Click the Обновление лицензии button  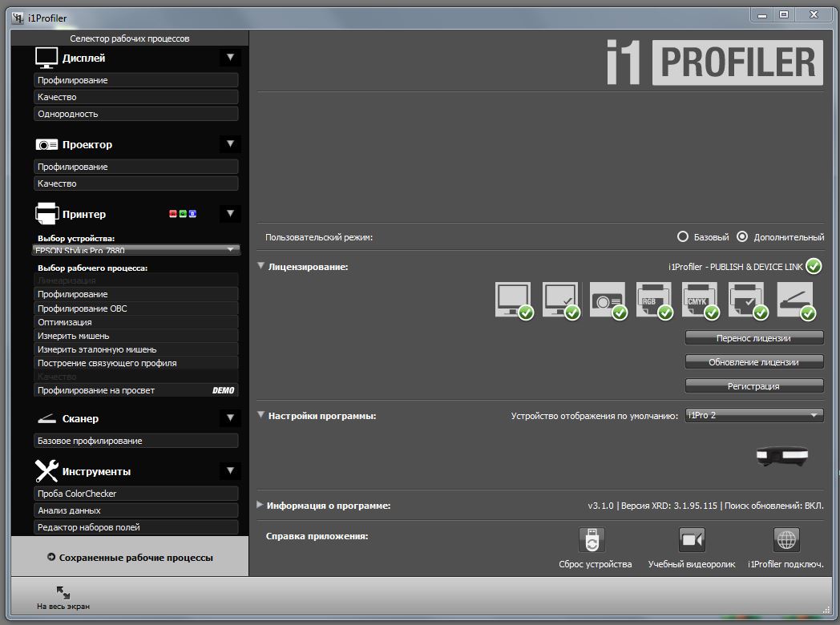click(754, 362)
